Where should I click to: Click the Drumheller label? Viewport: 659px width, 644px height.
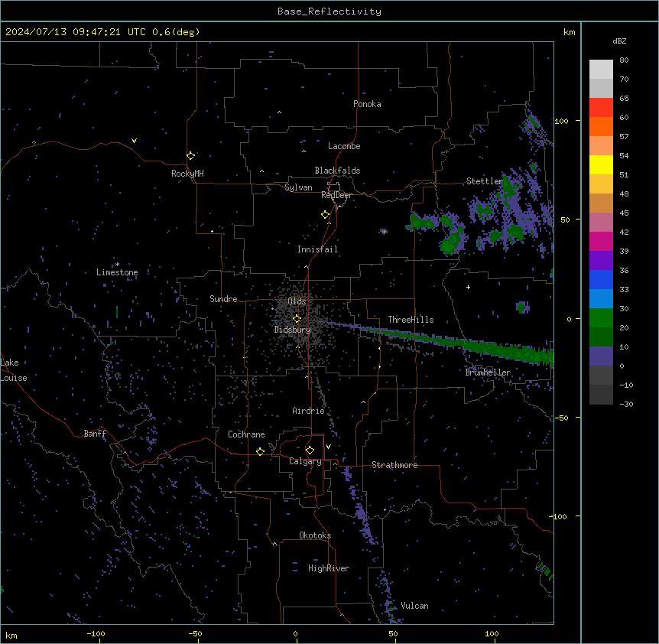(488, 372)
